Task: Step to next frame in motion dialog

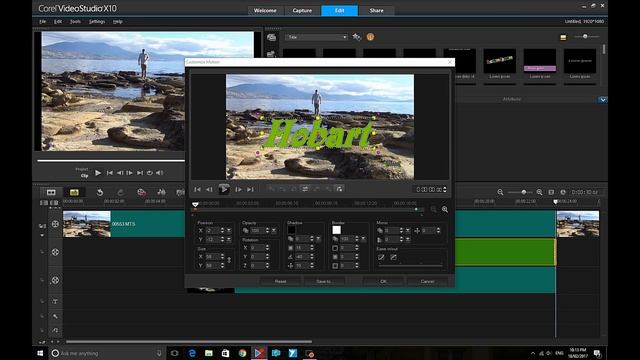Action: (238, 189)
